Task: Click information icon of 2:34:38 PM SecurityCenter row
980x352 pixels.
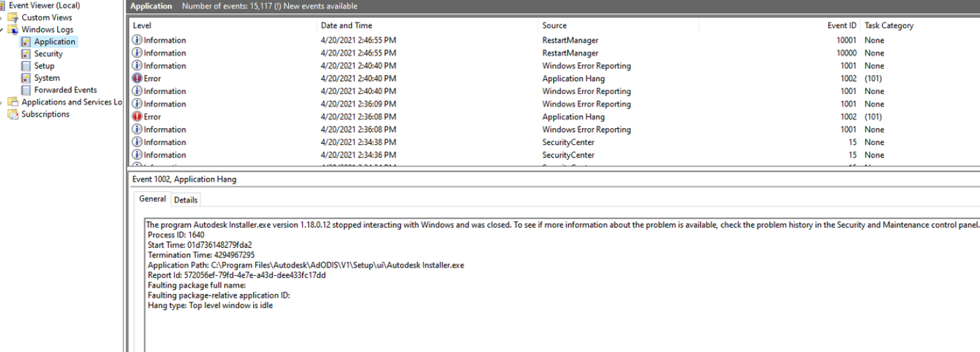Action: tap(137, 142)
